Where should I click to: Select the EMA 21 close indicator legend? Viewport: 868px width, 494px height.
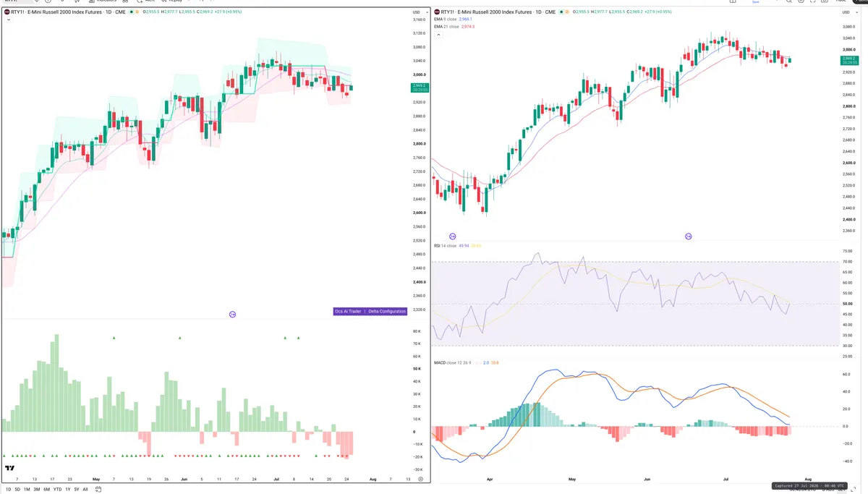pyautogui.click(x=446, y=26)
